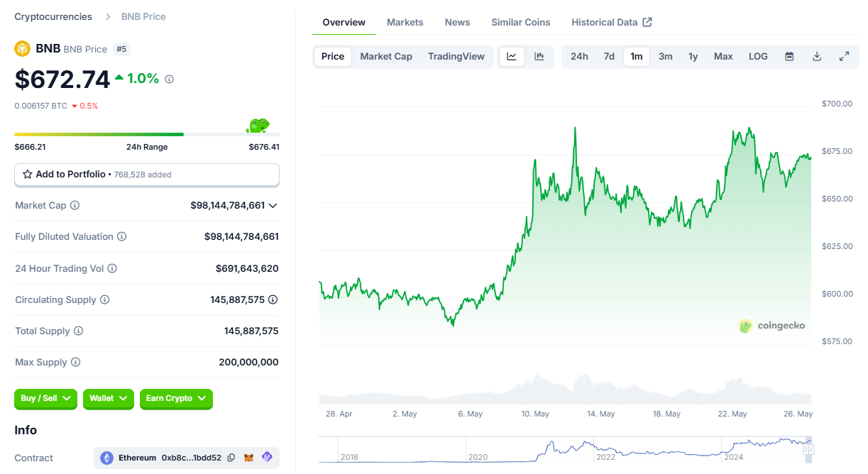Copy the Ethereum contract address
Image resolution: width=868 pixels, height=474 pixels.
231,458
